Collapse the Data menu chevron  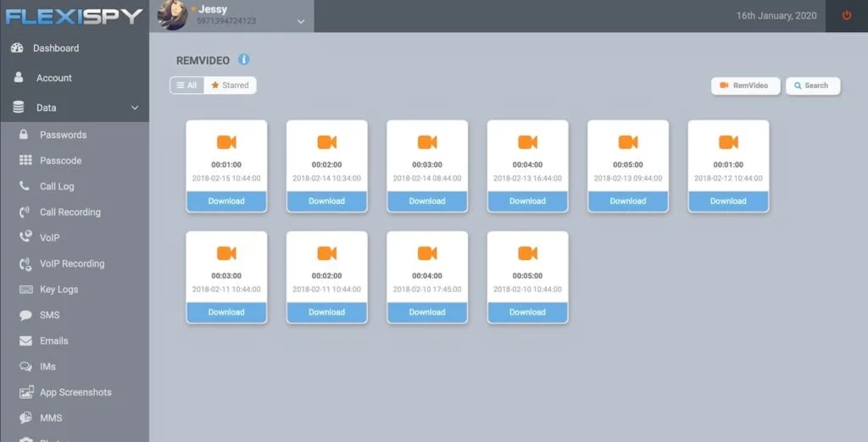point(135,108)
